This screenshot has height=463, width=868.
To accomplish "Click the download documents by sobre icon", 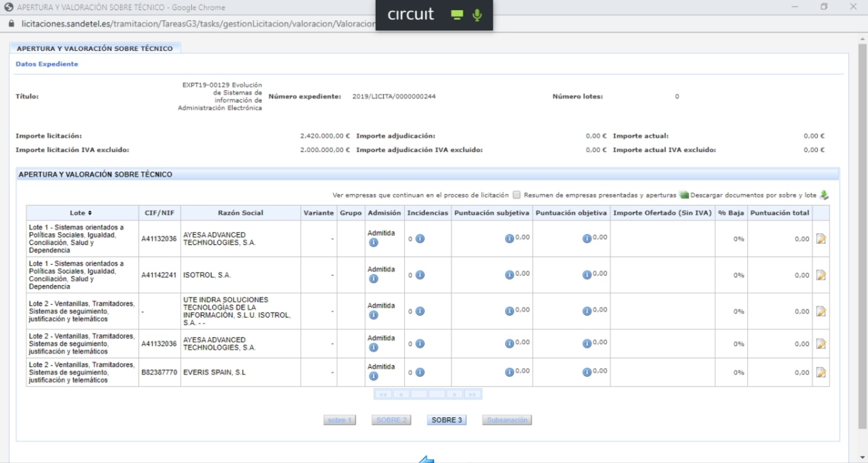I will [824, 195].
